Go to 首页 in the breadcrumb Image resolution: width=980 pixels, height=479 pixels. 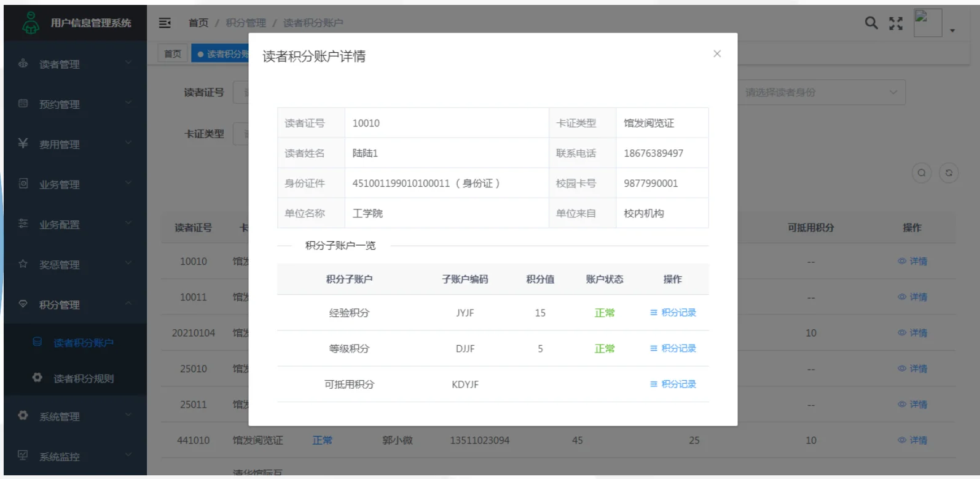click(198, 23)
